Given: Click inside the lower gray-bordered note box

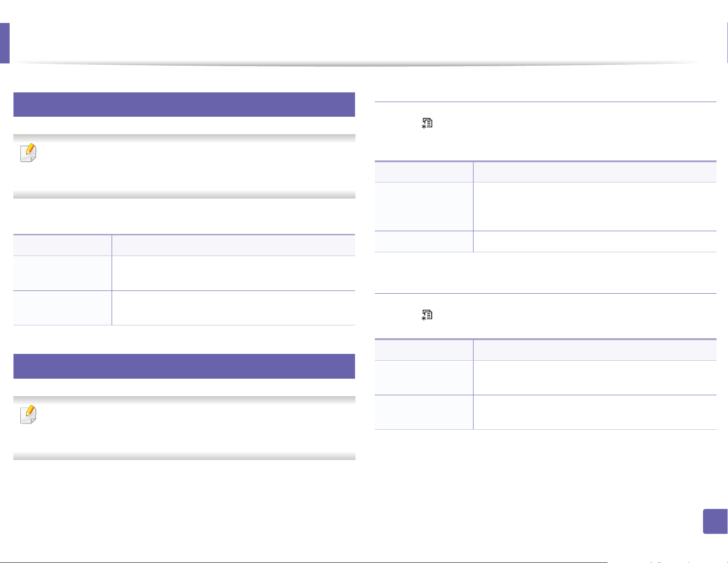Looking at the screenshot, I should pyautogui.click(x=184, y=428).
